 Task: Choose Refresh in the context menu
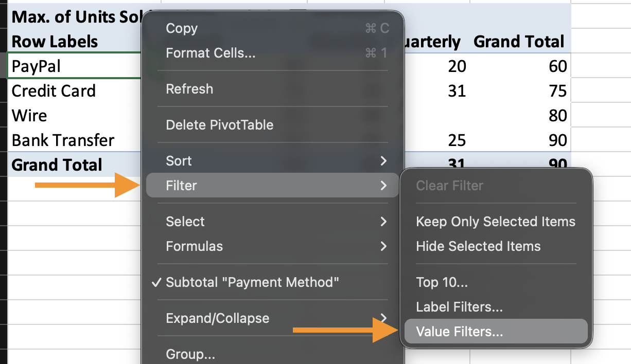click(189, 89)
